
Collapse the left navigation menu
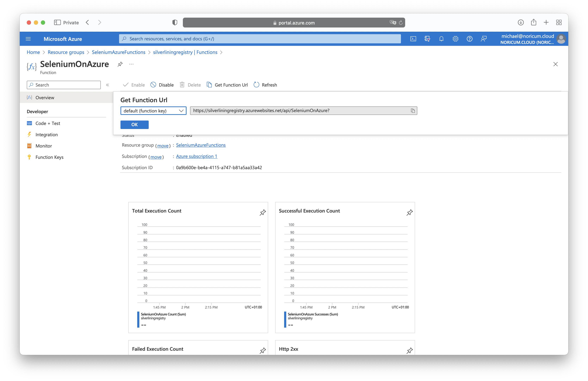click(x=107, y=85)
